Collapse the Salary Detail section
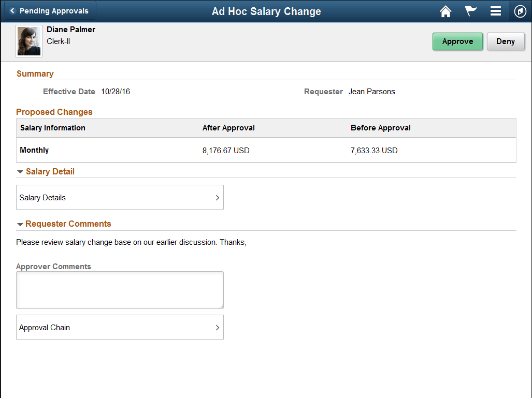This screenshot has height=398, width=532. (20, 171)
